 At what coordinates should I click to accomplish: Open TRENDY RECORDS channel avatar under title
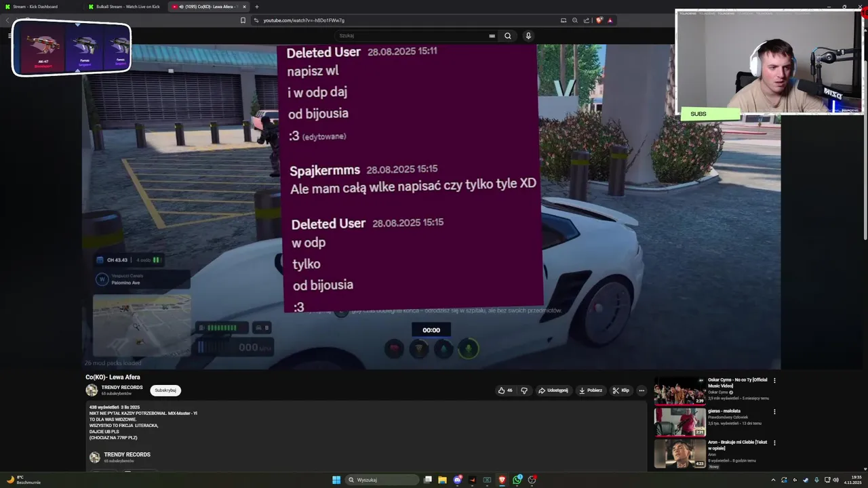[x=92, y=390]
